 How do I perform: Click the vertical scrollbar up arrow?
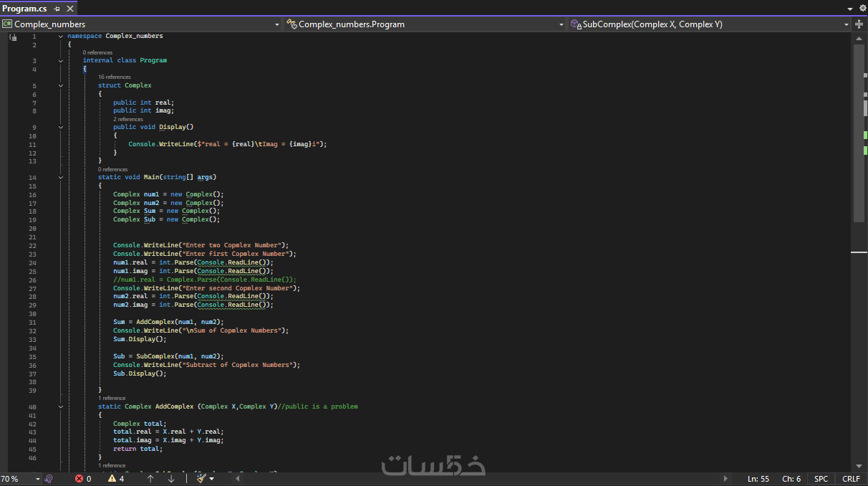(859, 38)
